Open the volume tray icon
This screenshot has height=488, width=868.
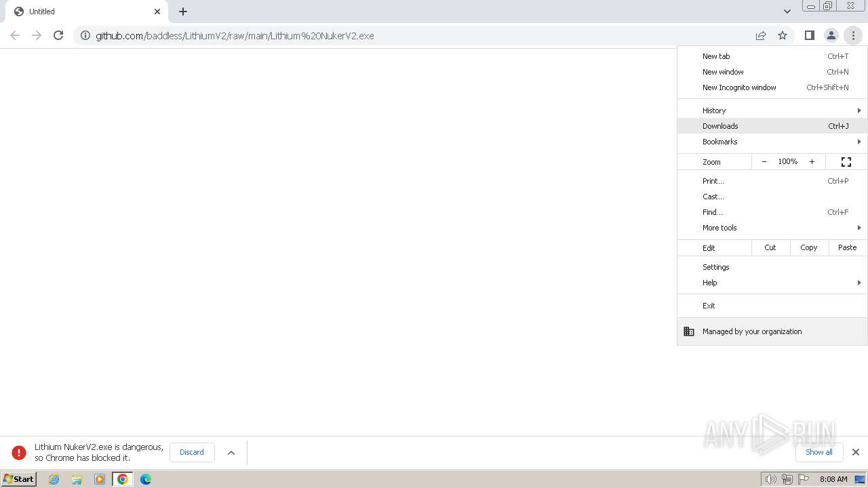[771, 479]
